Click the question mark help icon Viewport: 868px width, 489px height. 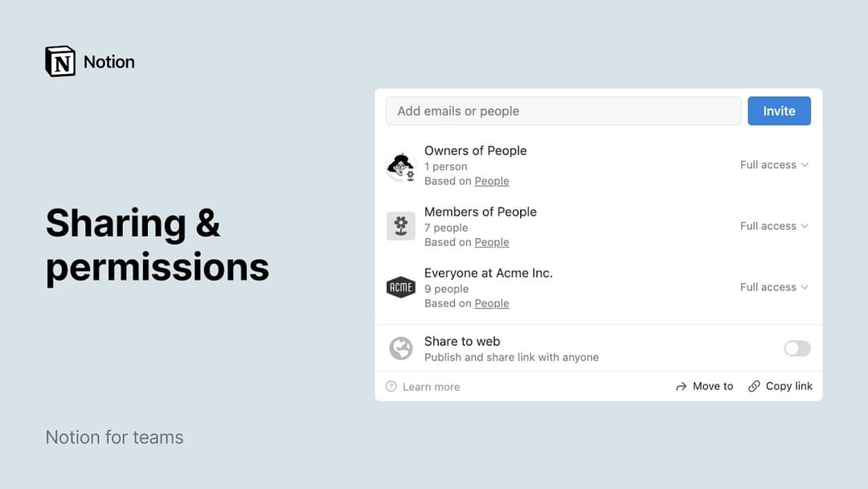(x=393, y=387)
